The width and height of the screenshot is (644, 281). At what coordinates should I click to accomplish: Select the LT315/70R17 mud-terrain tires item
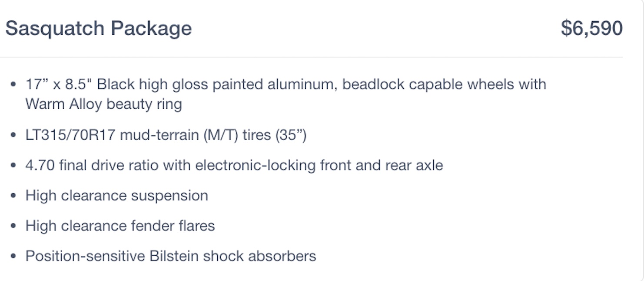tap(166, 135)
